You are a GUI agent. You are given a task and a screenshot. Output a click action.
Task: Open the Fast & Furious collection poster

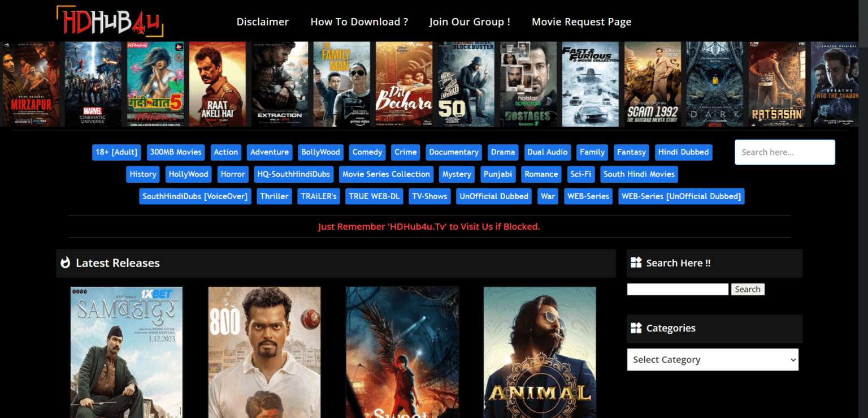point(591,84)
